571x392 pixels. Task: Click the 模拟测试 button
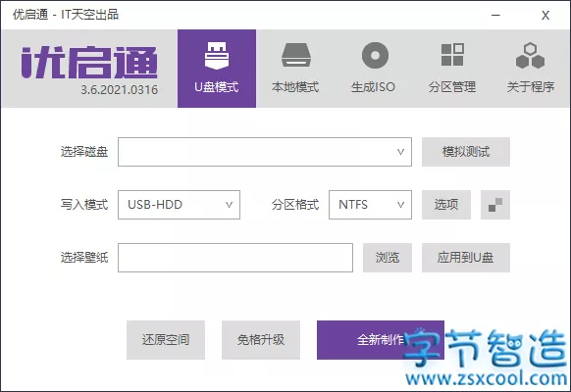466,152
